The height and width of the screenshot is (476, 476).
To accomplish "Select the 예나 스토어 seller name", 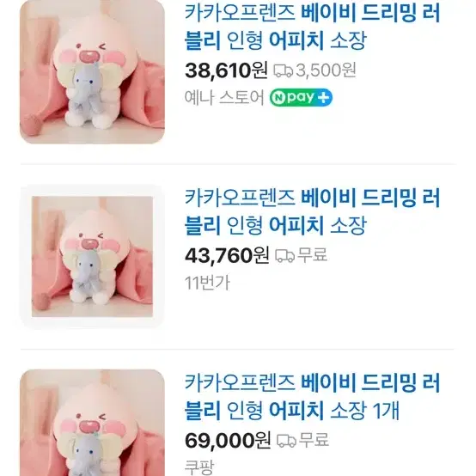I will (224, 98).
